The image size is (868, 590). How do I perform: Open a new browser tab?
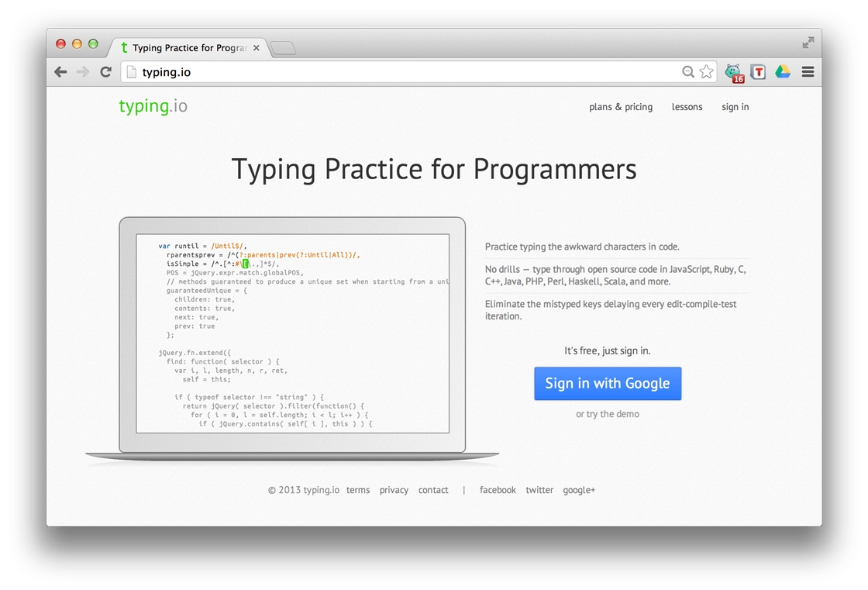click(x=284, y=49)
